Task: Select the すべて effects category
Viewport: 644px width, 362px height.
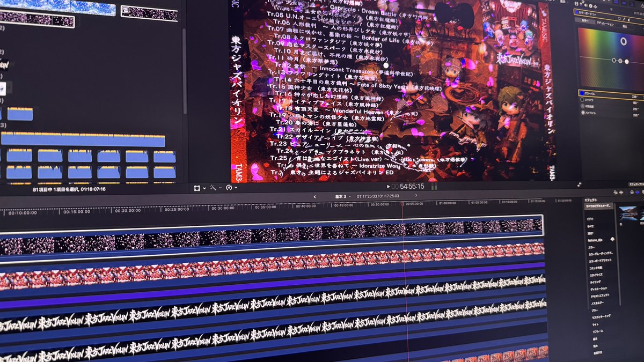Action: pos(590,226)
